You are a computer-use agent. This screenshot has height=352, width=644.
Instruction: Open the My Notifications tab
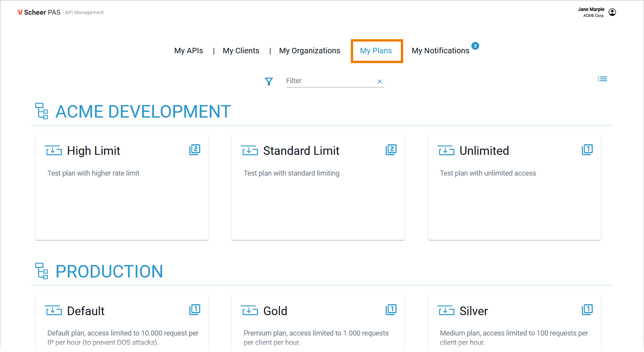[440, 51]
